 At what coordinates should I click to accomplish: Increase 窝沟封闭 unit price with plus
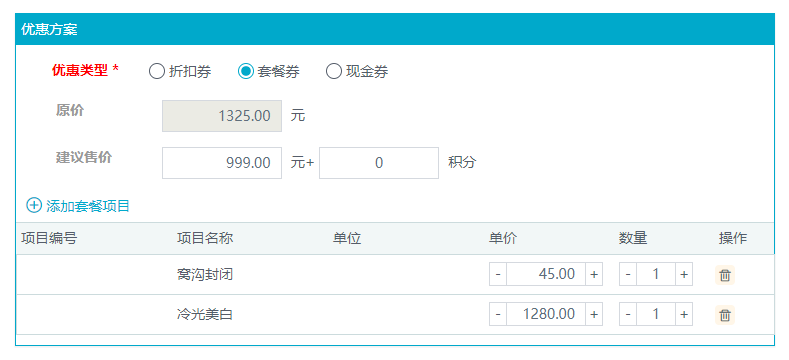pos(594,274)
